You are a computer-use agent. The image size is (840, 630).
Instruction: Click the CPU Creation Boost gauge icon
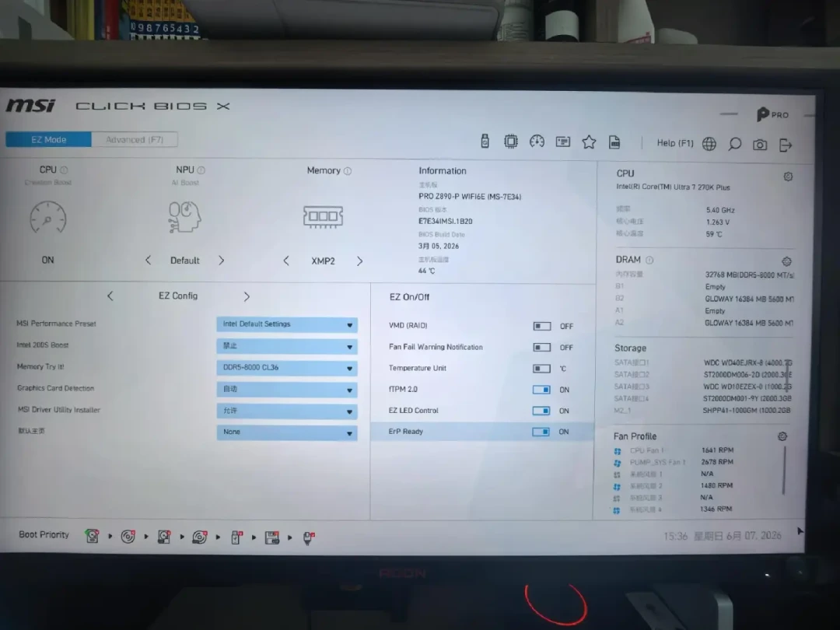(x=47, y=217)
